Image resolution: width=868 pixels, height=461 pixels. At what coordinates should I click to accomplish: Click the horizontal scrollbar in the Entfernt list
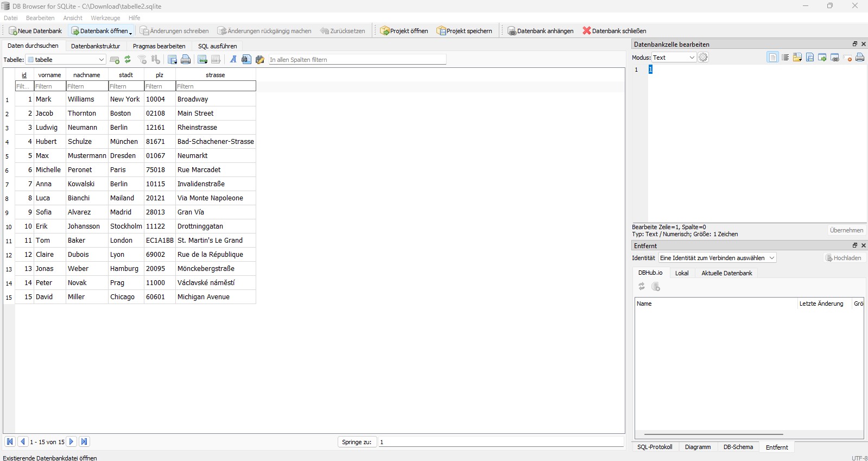pyautogui.click(x=713, y=434)
